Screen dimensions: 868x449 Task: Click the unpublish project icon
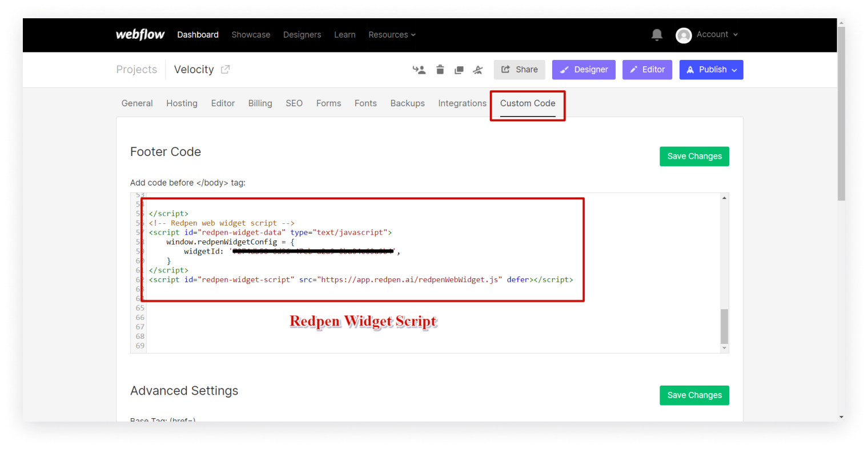[x=478, y=70]
